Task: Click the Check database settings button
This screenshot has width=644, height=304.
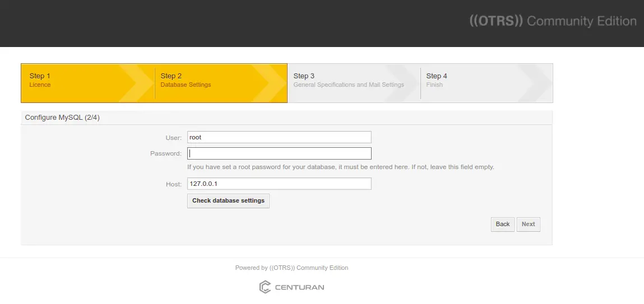Action: tap(228, 201)
